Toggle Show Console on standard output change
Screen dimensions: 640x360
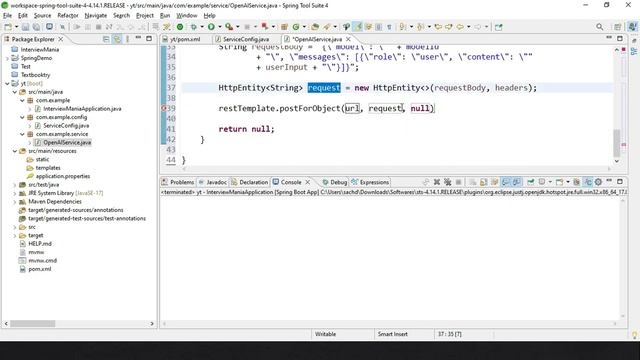(505, 182)
